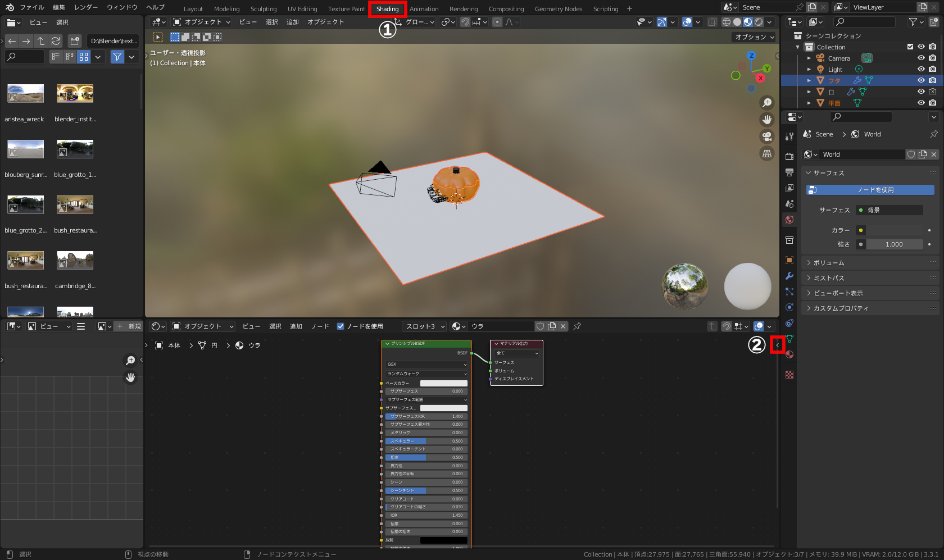Uncheck the Collection checkbox in the outliner
The width and height of the screenshot is (944, 560).
(910, 47)
